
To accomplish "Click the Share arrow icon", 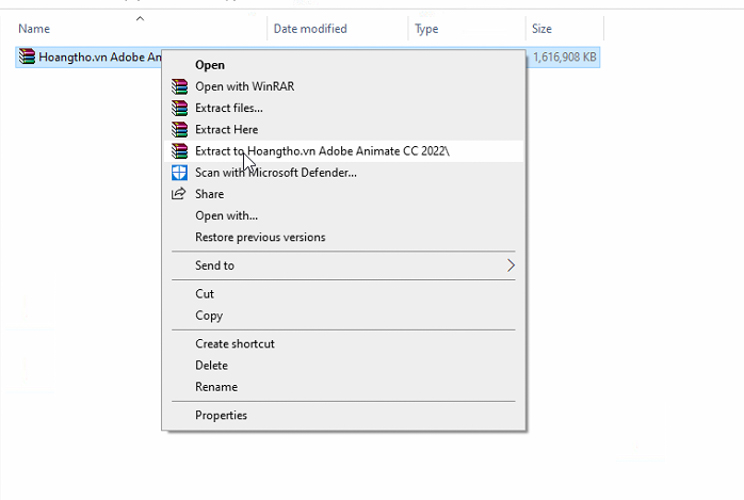I will 178,194.
